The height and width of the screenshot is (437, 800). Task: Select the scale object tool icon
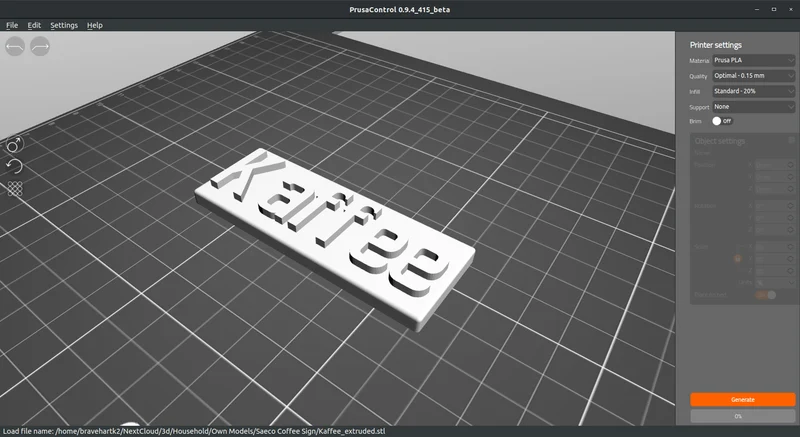click(x=15, y=145)
